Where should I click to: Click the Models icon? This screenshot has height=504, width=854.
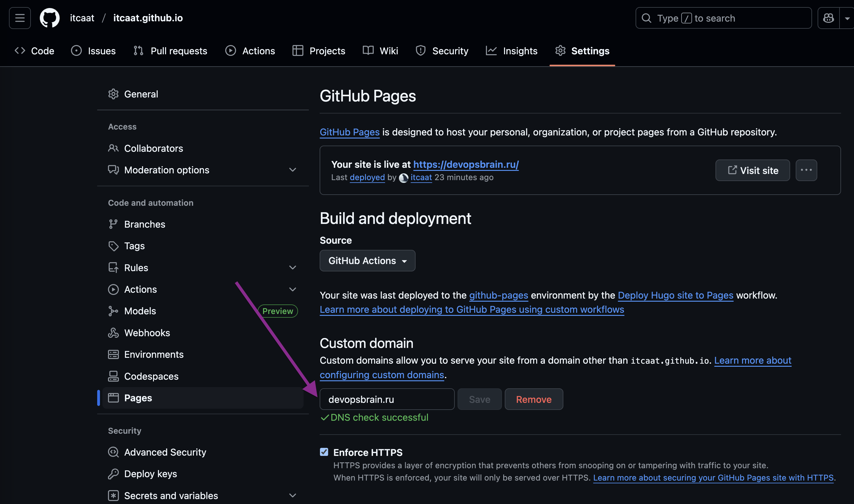pyautogui.click(x=114, y=311)
